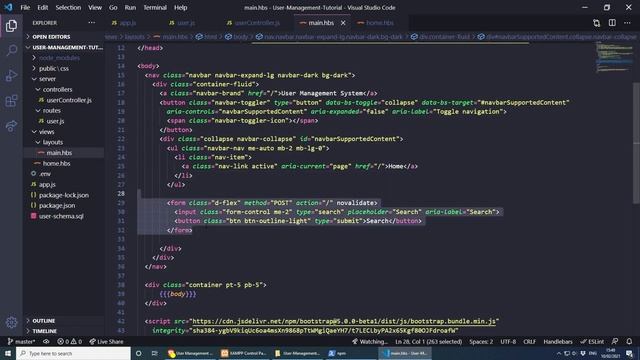The image size is (640, 360).
Task: Click the editor minimap preview
Action: (x=614, y=57)
